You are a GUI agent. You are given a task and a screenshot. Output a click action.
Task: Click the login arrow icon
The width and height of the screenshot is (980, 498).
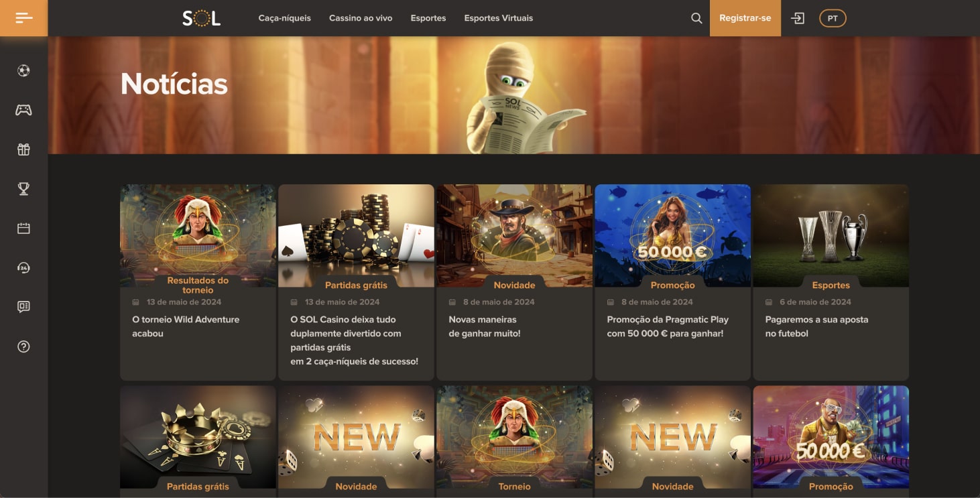click(x=798, y=18)
